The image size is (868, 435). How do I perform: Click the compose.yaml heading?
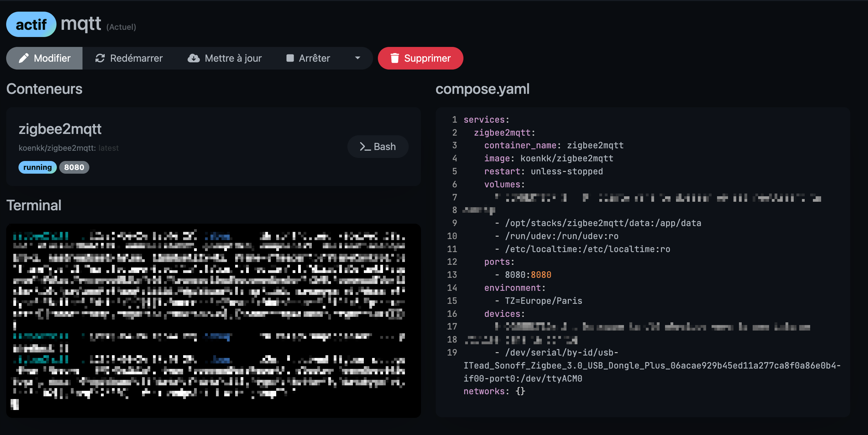click(x=482, y=89)
